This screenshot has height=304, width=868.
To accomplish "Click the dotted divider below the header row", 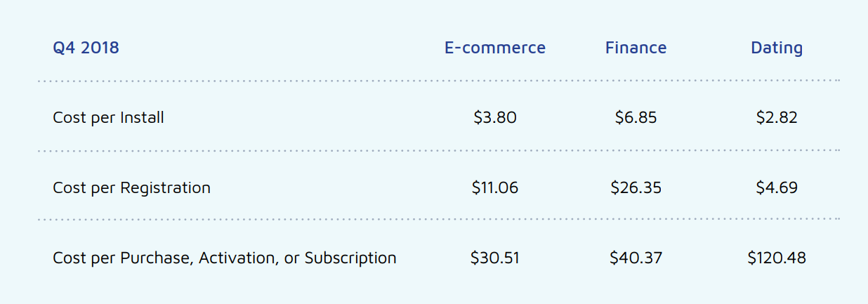I will (438, 81).
